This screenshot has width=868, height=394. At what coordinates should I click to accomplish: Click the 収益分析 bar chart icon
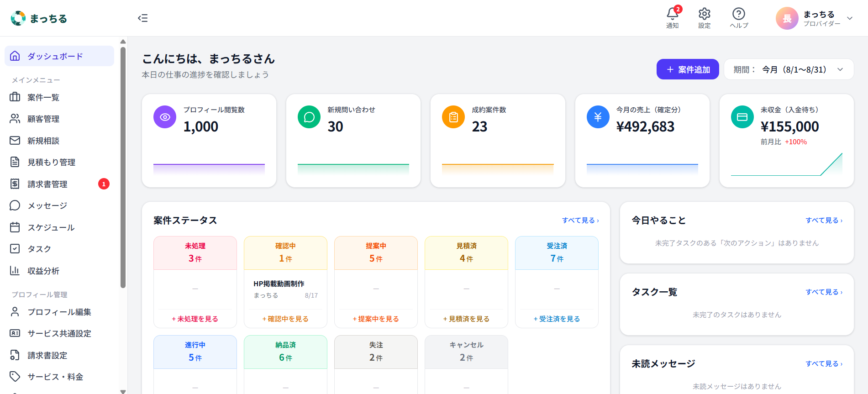15,270
